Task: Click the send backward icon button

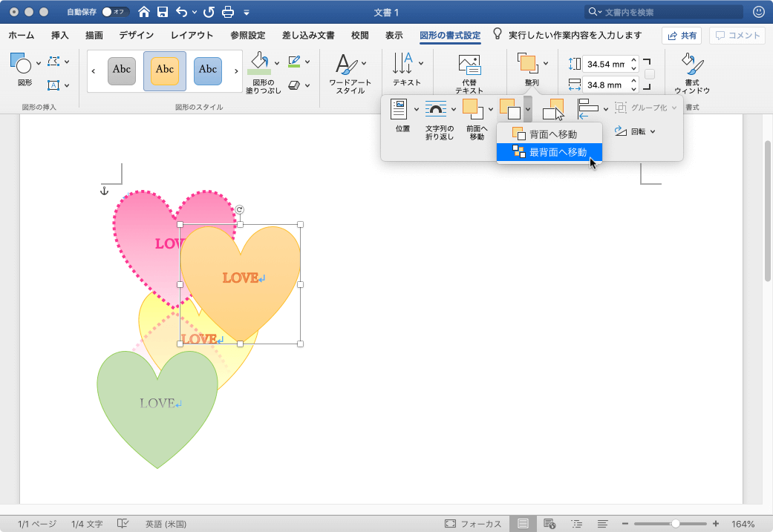Action: [510, 108]
